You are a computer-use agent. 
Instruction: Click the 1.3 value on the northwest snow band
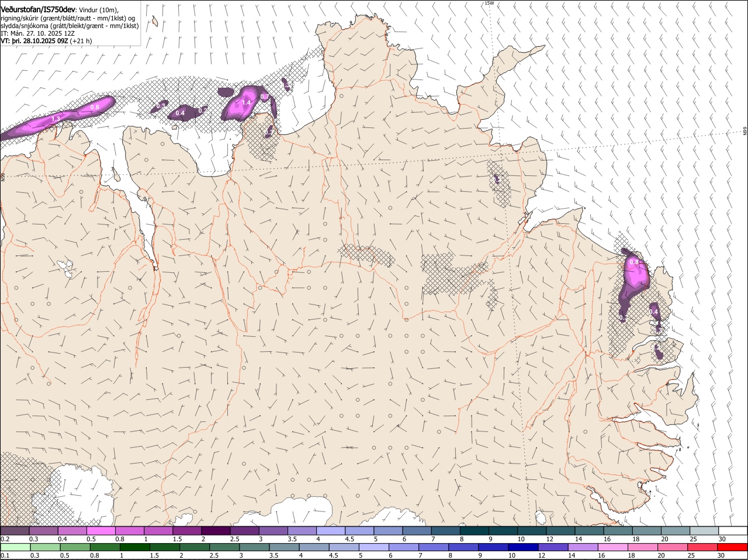coord(56,119)
